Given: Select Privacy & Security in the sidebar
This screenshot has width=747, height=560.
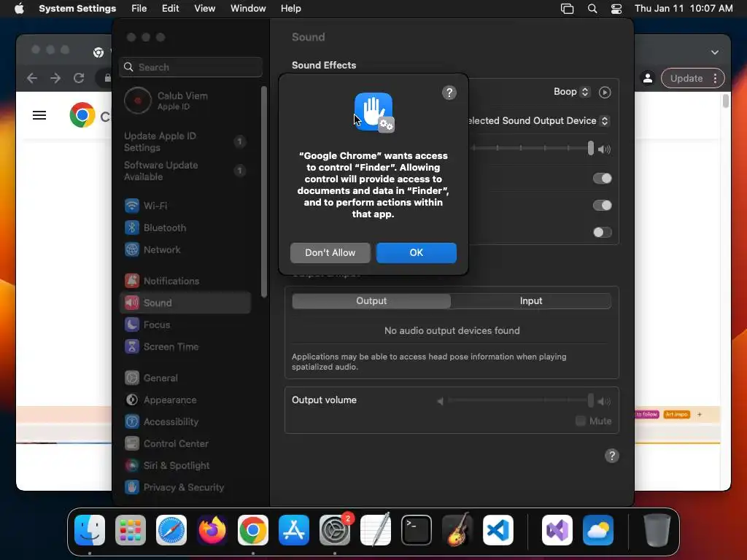Looking at the screenshot, I should (x=186, y=488).
